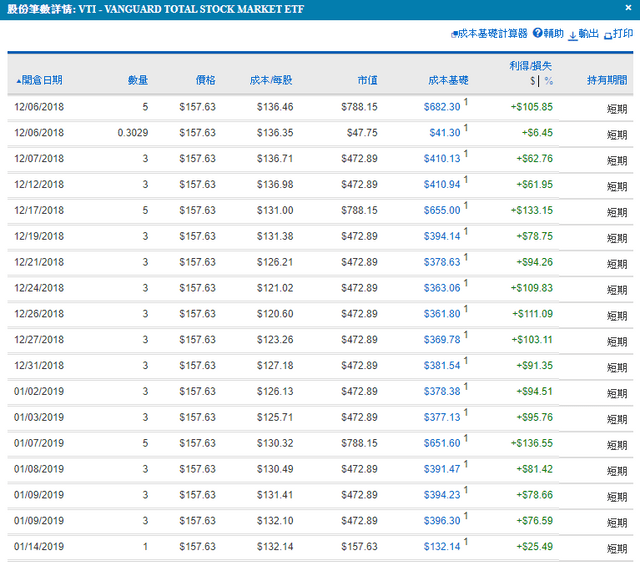Select open date 01/08/2019

(x=39, y=469)
